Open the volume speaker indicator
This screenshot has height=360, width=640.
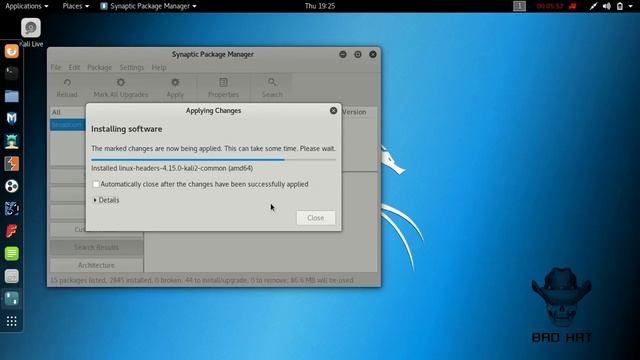tap(607, 6)
